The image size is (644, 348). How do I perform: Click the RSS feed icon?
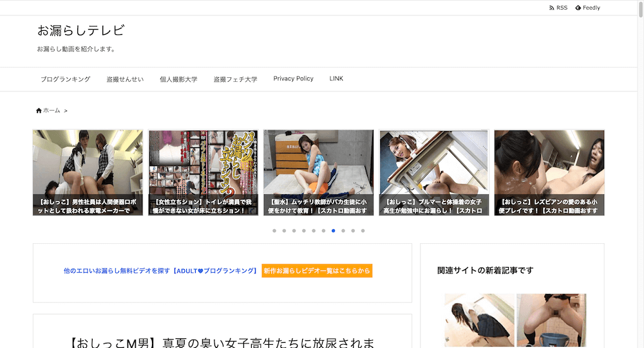point(551,8)
